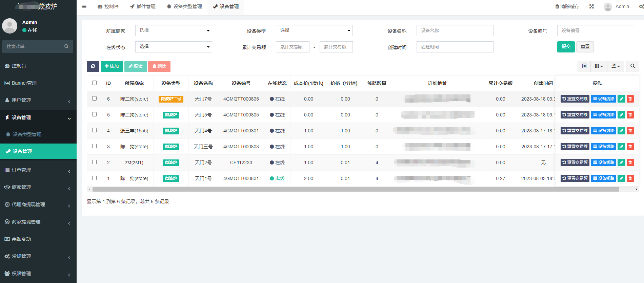The width and height of the screenshot is (644, 283).
Task: Expand the 代理商提现管理 sidebar menu
Action: (x=38, y=204)
